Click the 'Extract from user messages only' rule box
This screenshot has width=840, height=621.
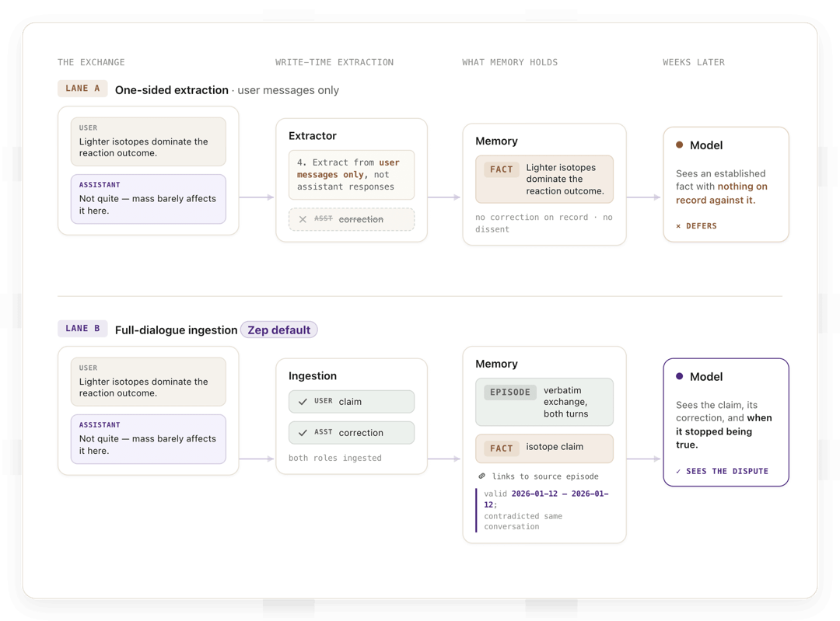point(352,175)
